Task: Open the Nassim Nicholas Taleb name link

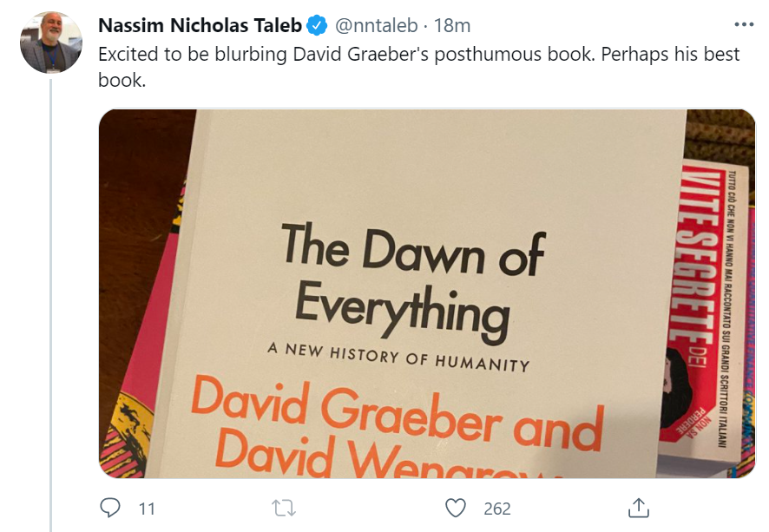Action: point(200,25)
